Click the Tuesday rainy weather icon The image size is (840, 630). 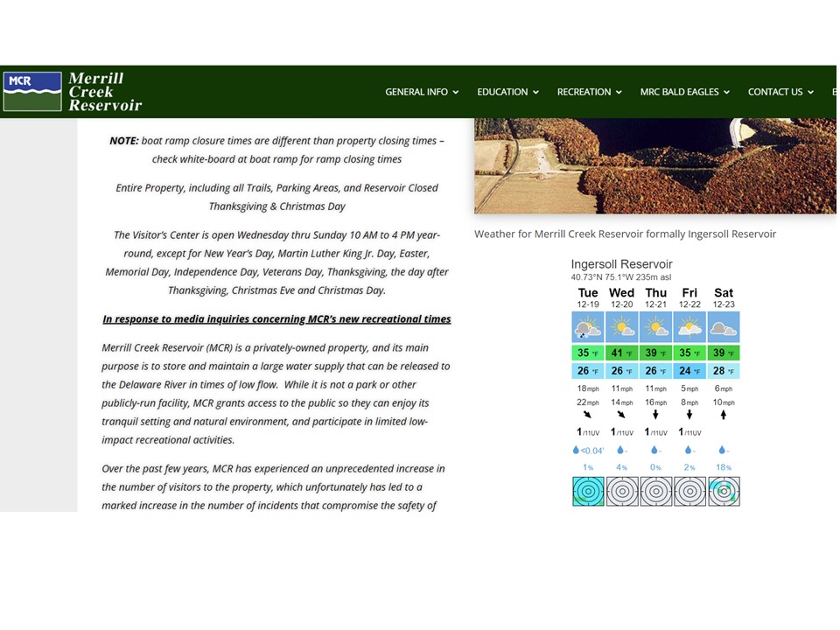(x=588, y=327)
